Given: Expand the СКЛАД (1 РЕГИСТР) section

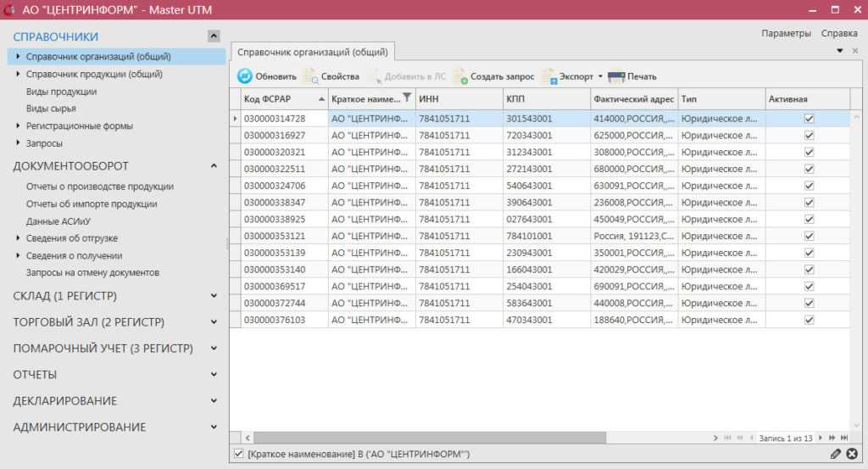Looking at the screenshot, I should tap(214, 296).
